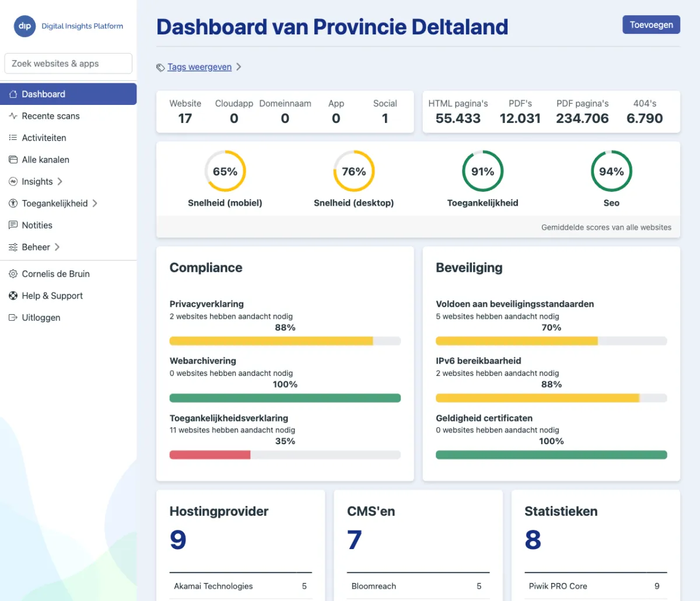
Task: Expand the Toegankelijkheid submenu chevron
Action: (x=94, y=203)
